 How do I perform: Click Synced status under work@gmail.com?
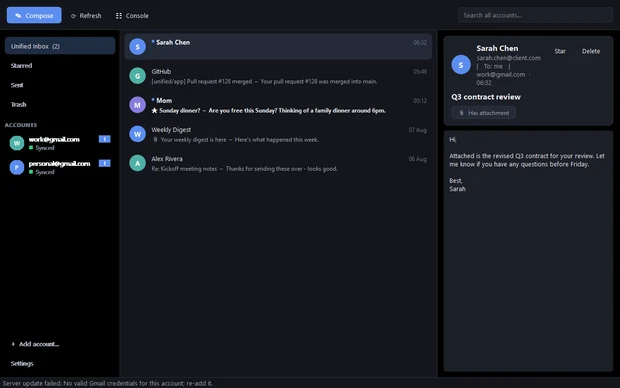(x=42, y=148)
